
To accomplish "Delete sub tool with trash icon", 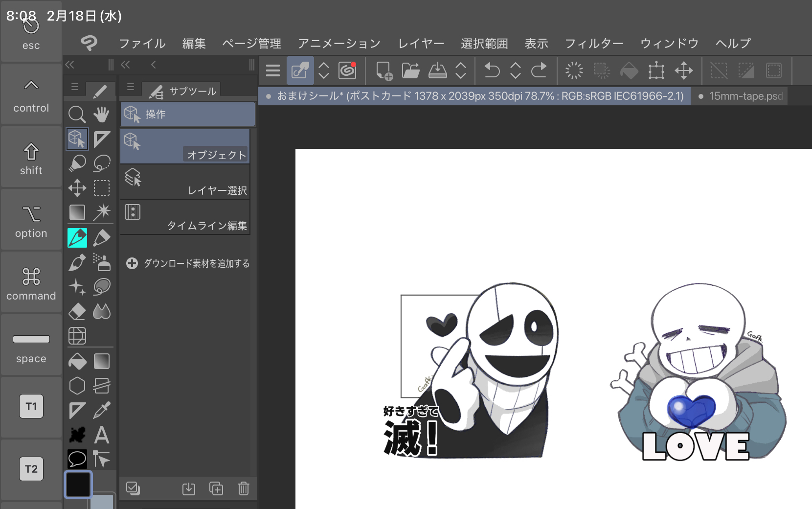I will [244, 488].
